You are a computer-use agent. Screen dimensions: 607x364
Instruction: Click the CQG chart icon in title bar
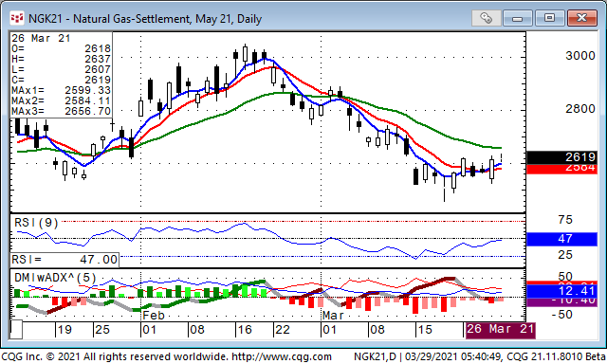pyautogui.click(x=17, y=18)
